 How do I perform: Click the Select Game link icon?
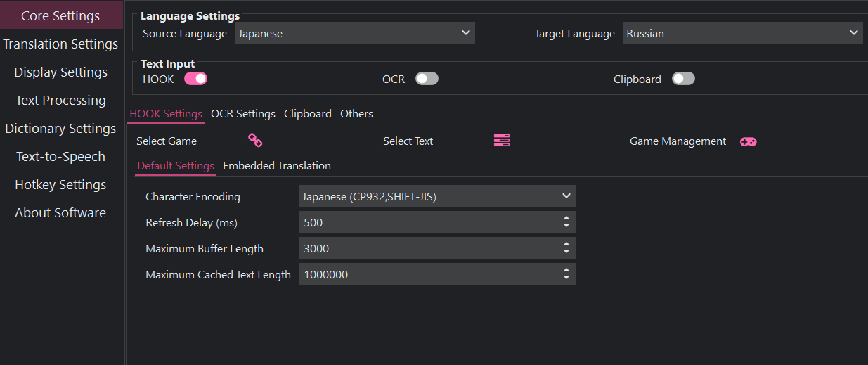pos(255,141)
